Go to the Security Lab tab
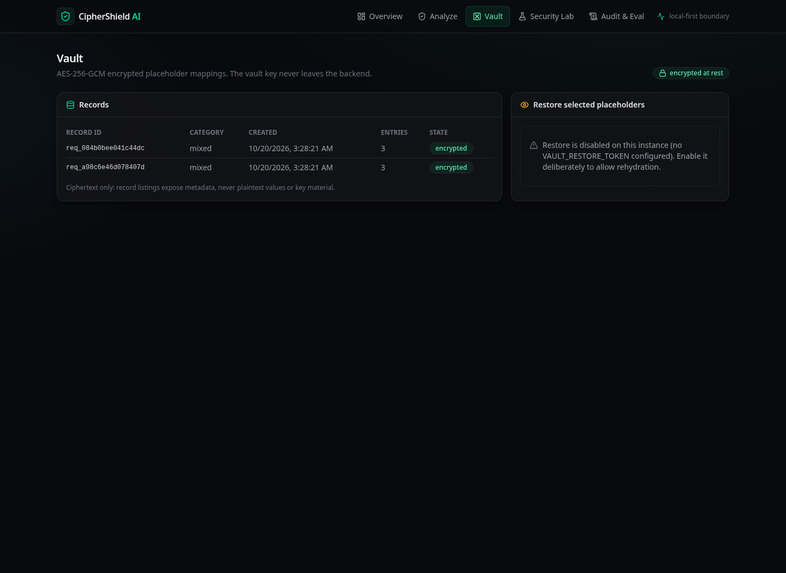 (x=546, y=17)
